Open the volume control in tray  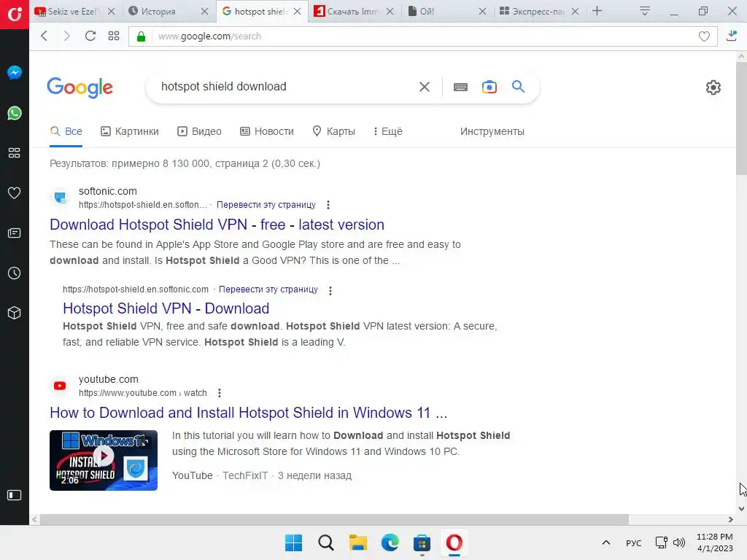tap(679, 542)
